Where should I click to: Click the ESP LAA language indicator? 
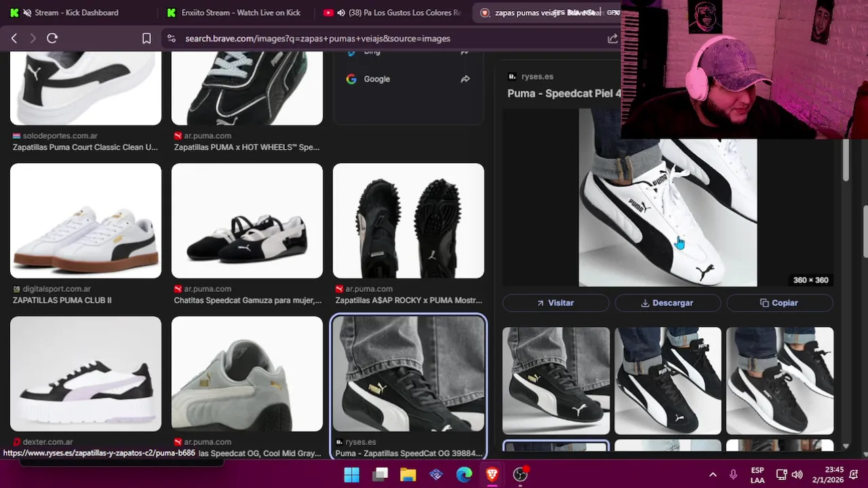coord(757,474)
